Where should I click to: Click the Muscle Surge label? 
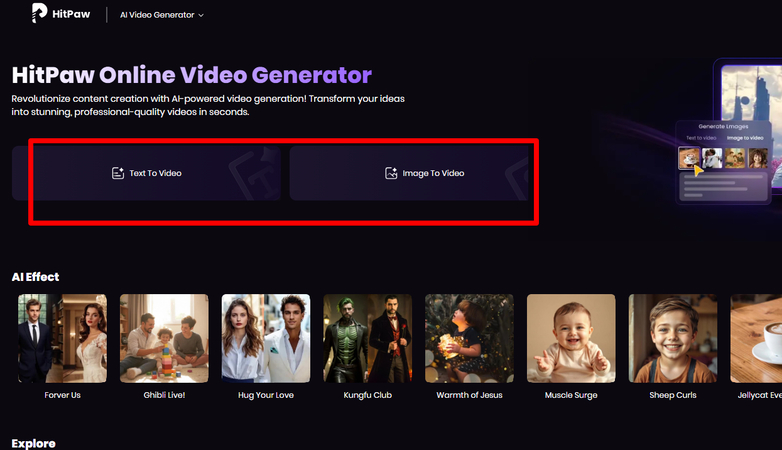(571, 395)
